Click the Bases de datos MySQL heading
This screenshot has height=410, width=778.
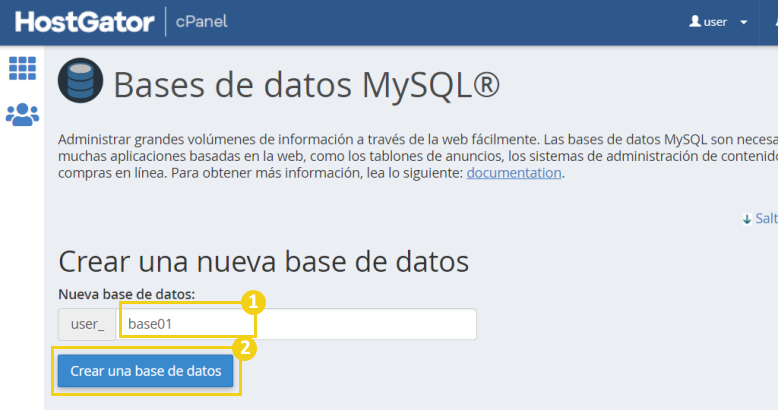(307, 85)
